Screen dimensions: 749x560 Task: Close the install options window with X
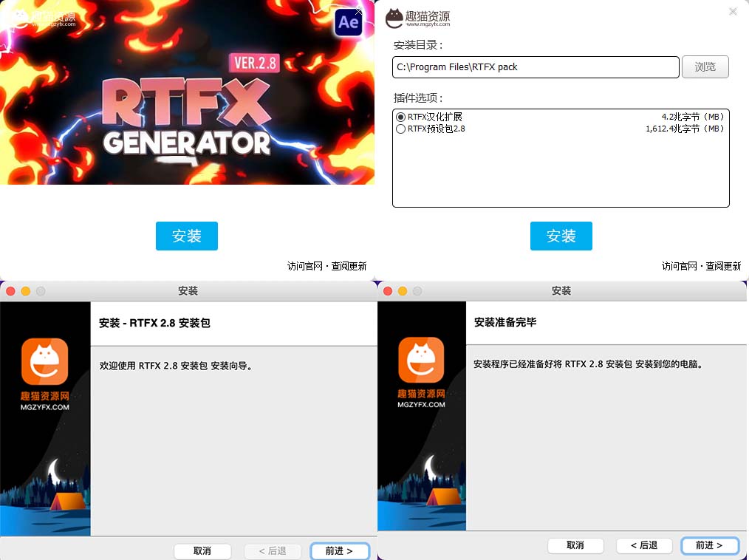click(x=733, y=12)
